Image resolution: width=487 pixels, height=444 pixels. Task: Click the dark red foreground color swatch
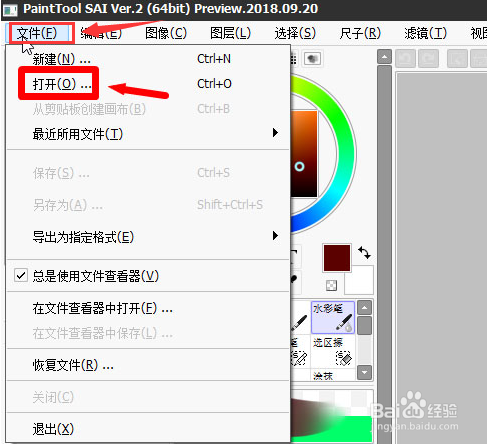[x=337, y=258]
